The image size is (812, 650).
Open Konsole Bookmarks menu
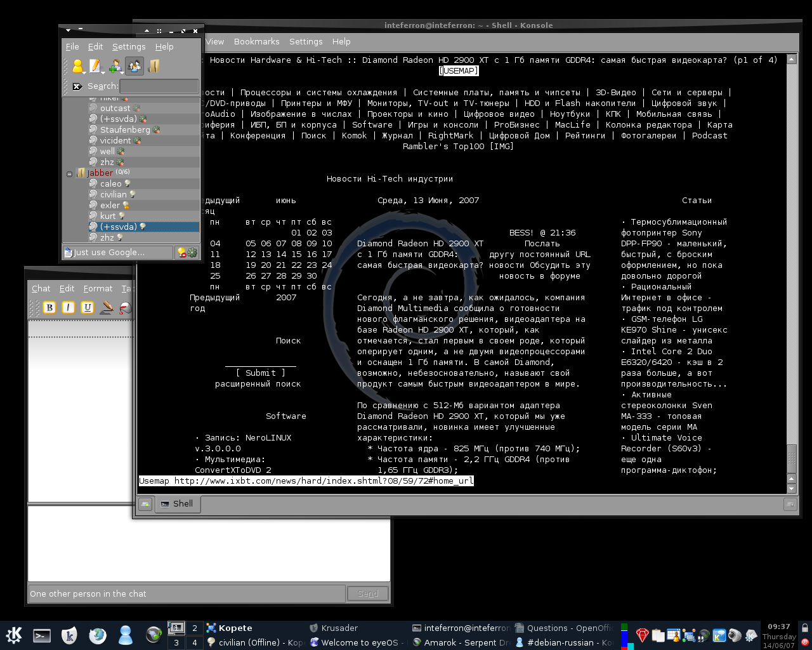256,41
